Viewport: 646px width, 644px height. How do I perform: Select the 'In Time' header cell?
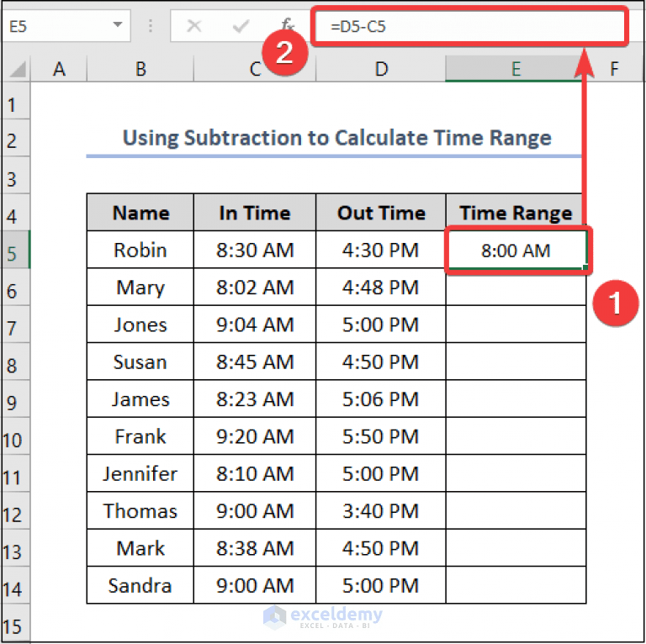(x=255, y=213)
